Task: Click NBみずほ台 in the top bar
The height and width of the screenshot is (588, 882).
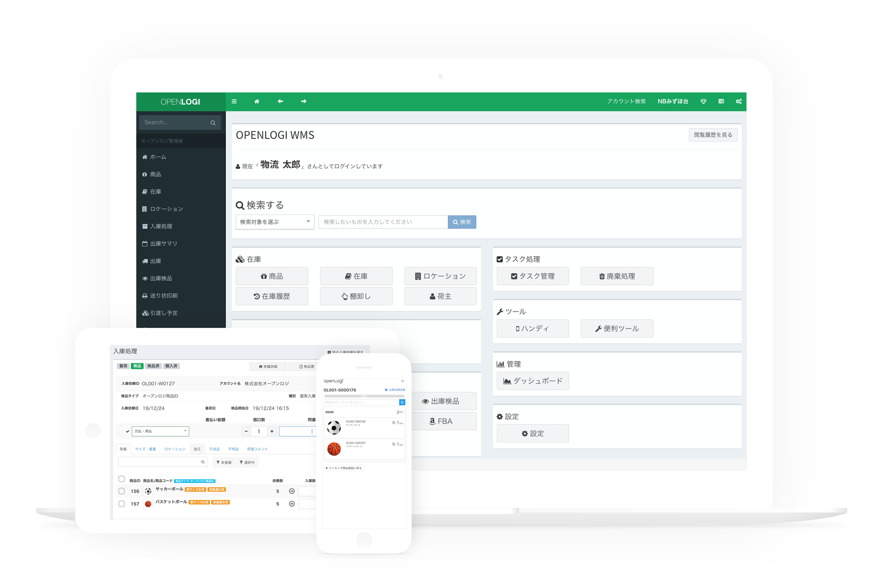Action: [x=672, y=101]
